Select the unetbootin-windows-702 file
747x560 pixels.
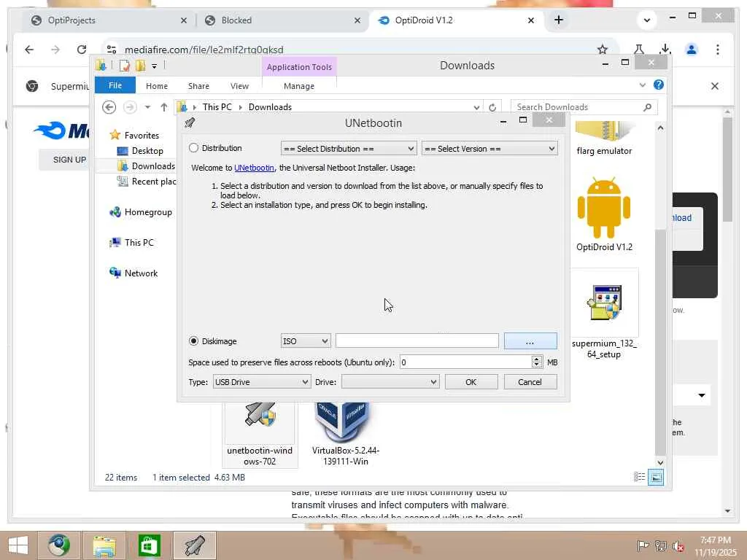(x=260, y=435)
